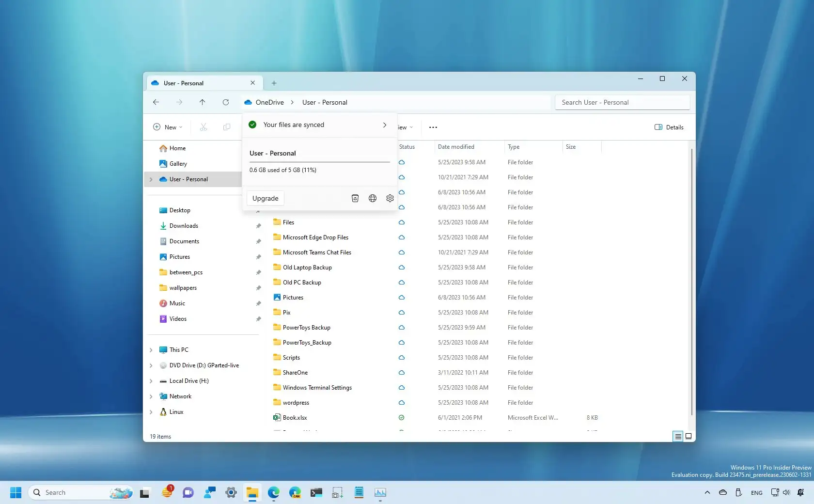Open OneDrive settings gear icon
Screen dimensions: 814x504
coord(390,198)
